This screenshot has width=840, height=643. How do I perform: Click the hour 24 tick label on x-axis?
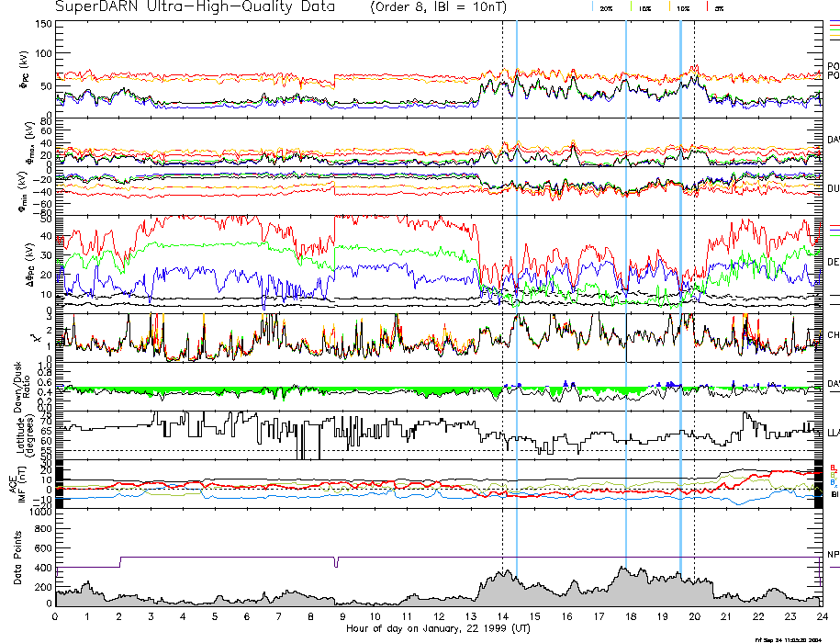point(820,616)
